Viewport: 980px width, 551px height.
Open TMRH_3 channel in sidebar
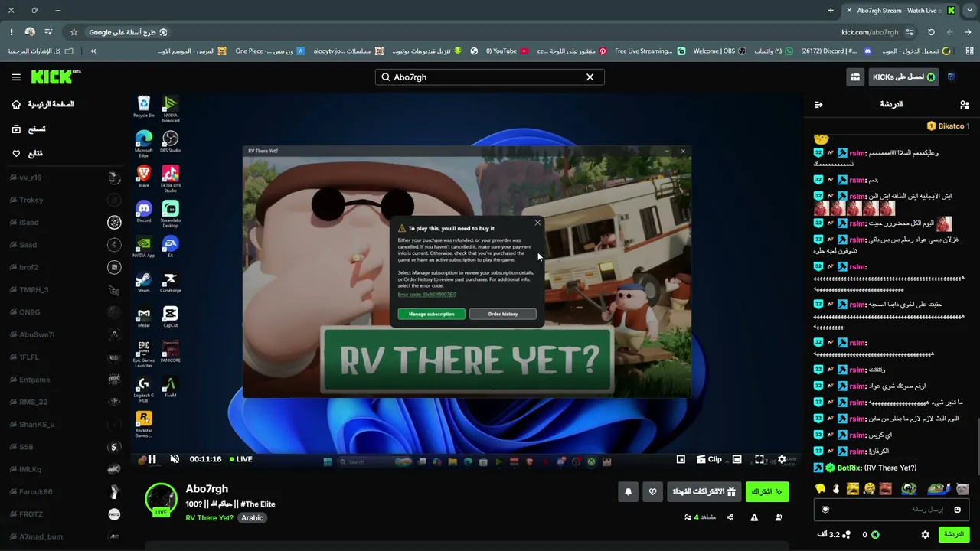point(65,290)
